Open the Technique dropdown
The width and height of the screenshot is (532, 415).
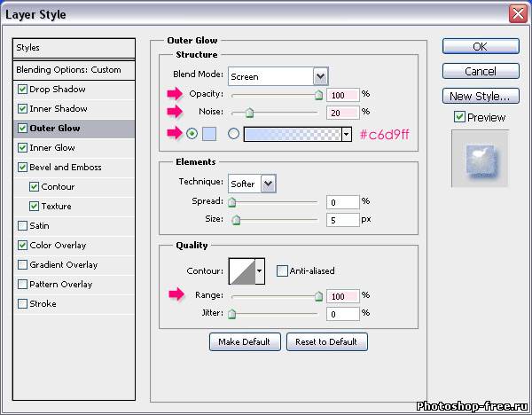click(268, 184)
